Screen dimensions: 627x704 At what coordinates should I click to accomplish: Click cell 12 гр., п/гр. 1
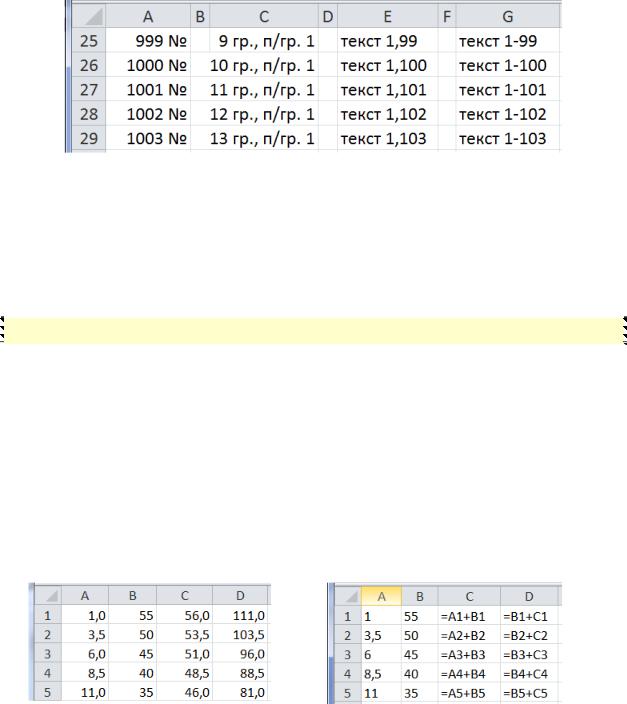264,114
